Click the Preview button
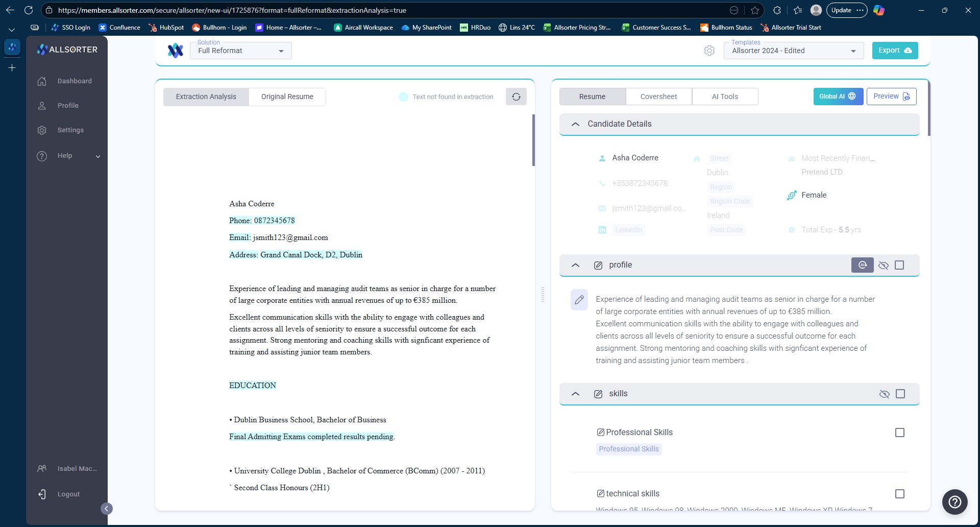The width and height of the screenshot is (980, 527). [891, 97]
